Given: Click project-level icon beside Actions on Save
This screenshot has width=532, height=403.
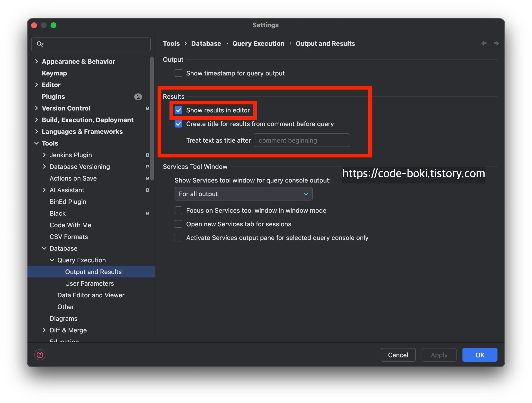Looking at the screenshot, I should [147, 178].
